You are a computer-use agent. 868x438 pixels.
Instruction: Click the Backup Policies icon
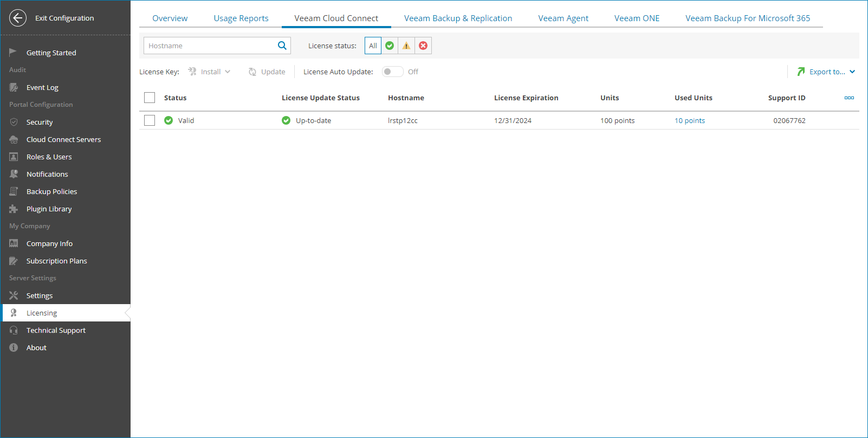coord(14,191)
